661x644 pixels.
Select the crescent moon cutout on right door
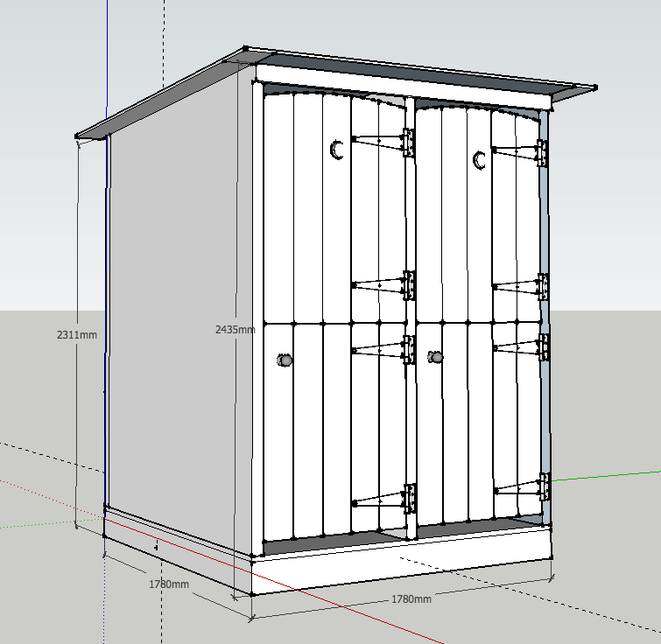[479, 160]
